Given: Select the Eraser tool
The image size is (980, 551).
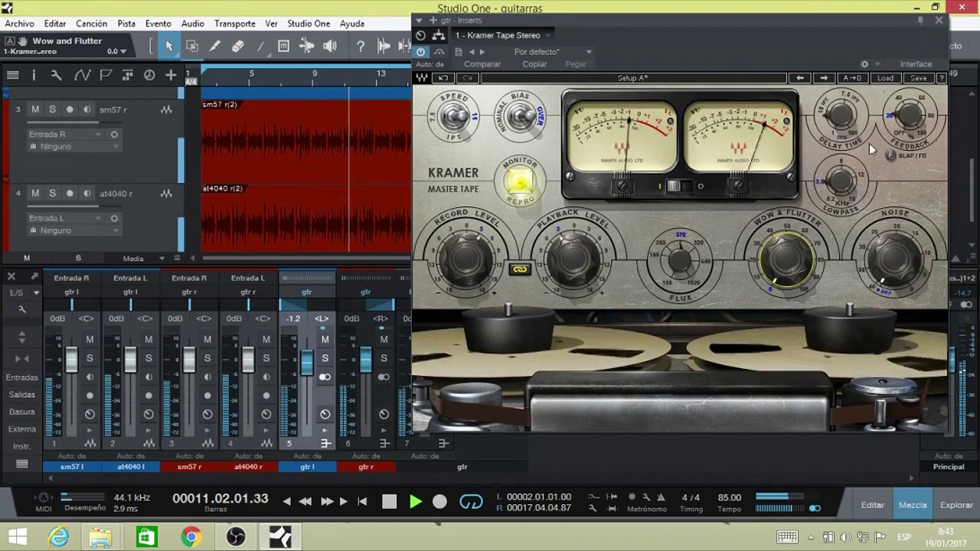Looking at the screenshot, I should pos(238,47).
